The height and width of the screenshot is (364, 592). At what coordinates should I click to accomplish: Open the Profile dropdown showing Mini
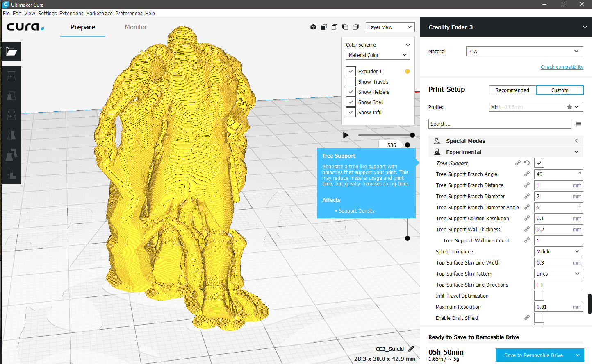click(x=536, y=107)
